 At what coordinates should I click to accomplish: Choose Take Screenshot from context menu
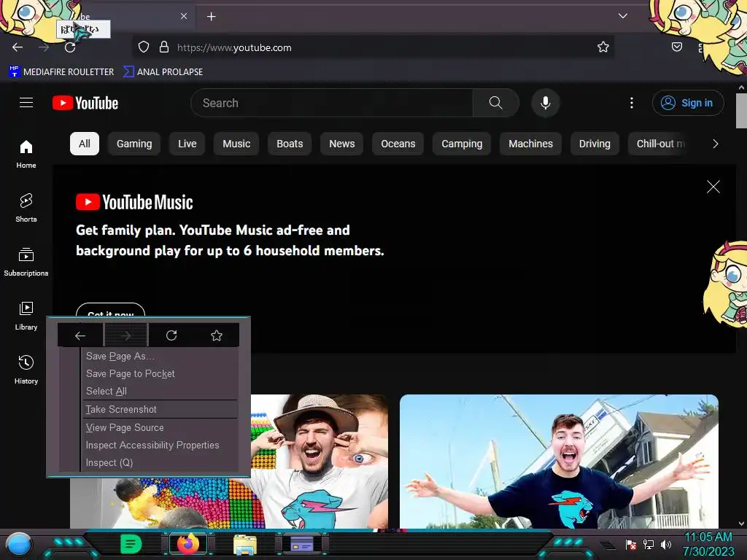[161, 410]
